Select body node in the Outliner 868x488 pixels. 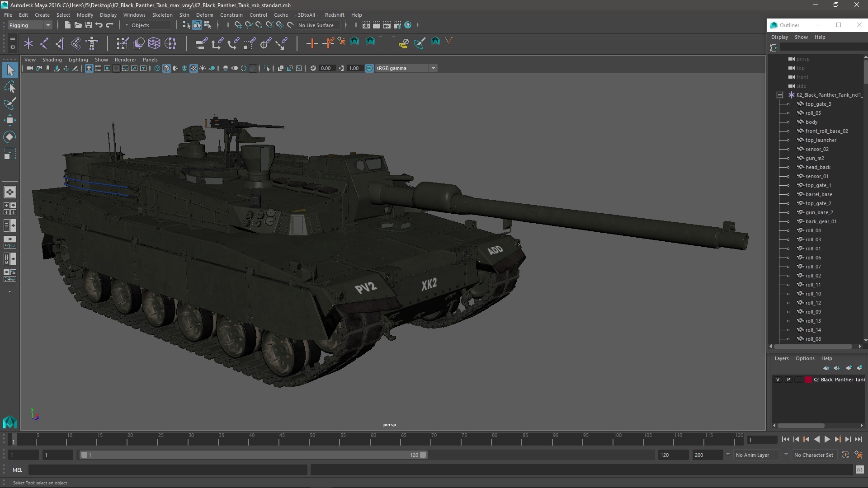tap(811, 122)
